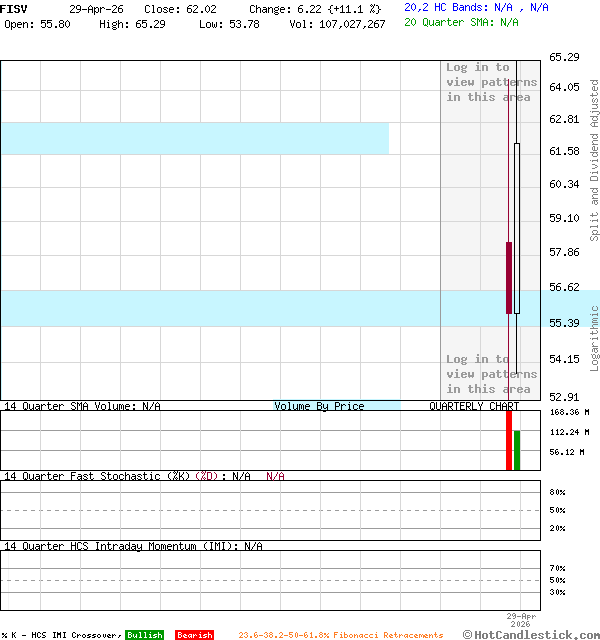
Task: Click the red Bearish legend badge
Action: tap(194, 635)
